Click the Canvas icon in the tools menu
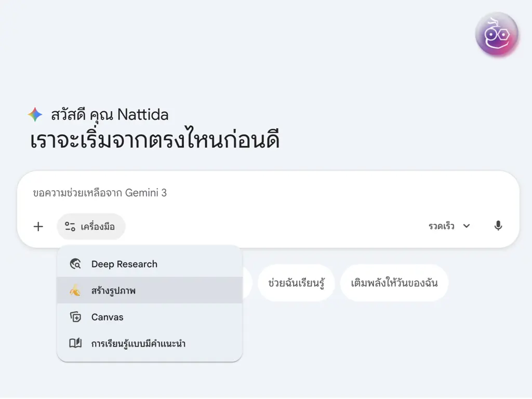Screen dimensions: 532x399 point(75,317)
